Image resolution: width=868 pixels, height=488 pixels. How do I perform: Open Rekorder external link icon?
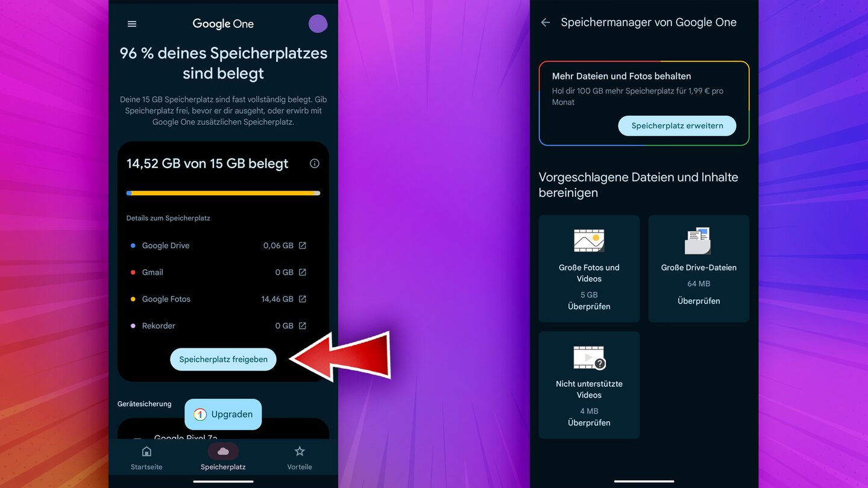(303, 326)
